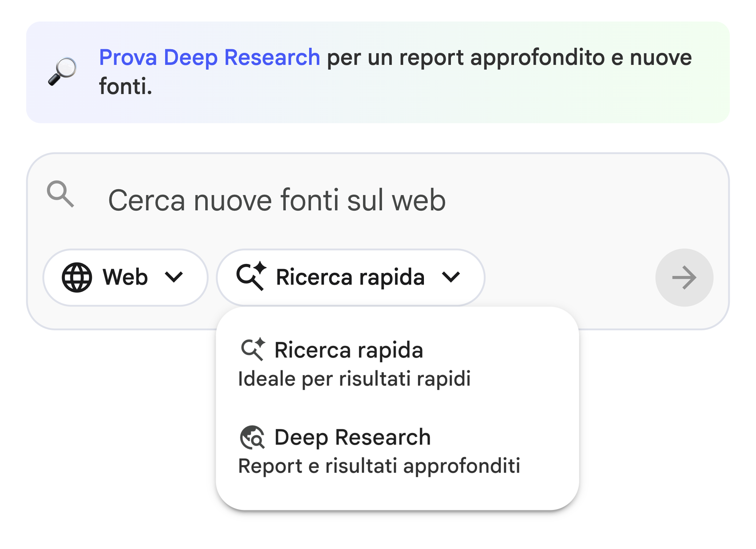
Task: Expand the chevron next to Web
Action: 174,277
